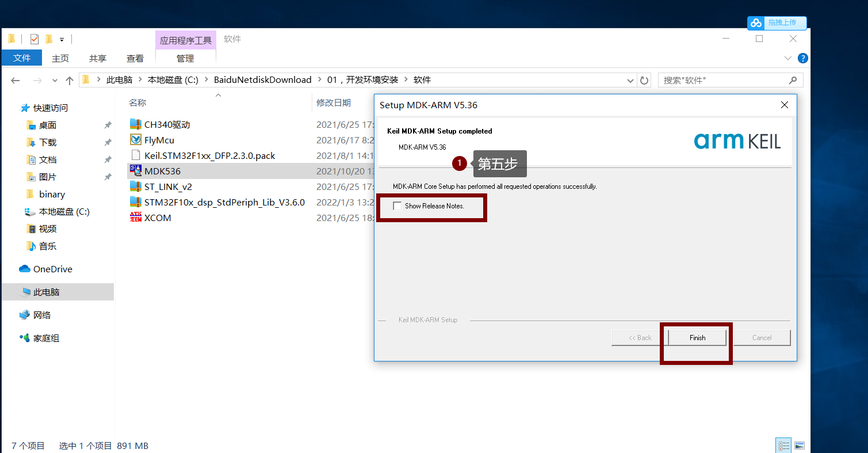Switch to the 主页 ribbon tab

(60, 58)
